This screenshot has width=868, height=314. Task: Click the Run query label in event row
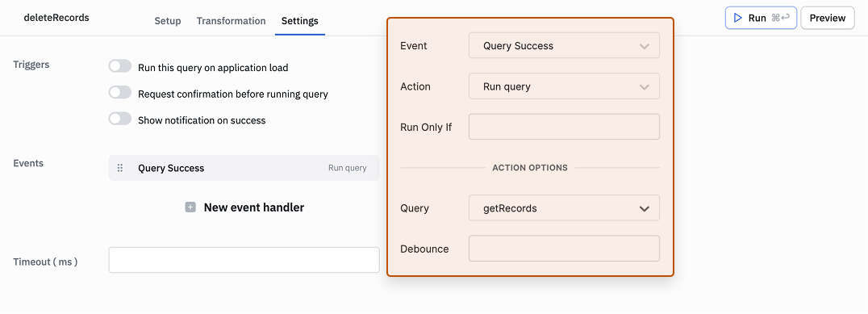click(x=348, y=168)
